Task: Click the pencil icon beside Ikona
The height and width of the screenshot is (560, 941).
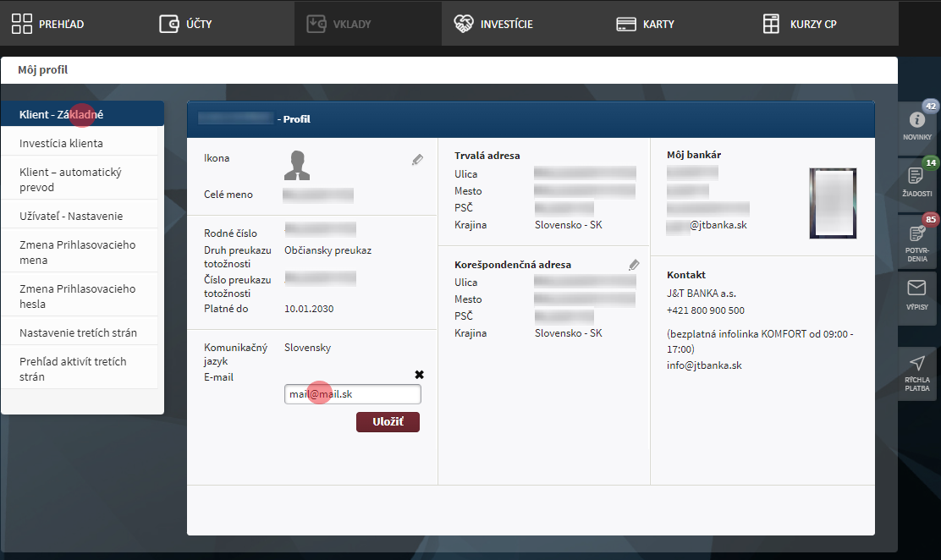Action: pyautogui.click(x=417, y=159)
